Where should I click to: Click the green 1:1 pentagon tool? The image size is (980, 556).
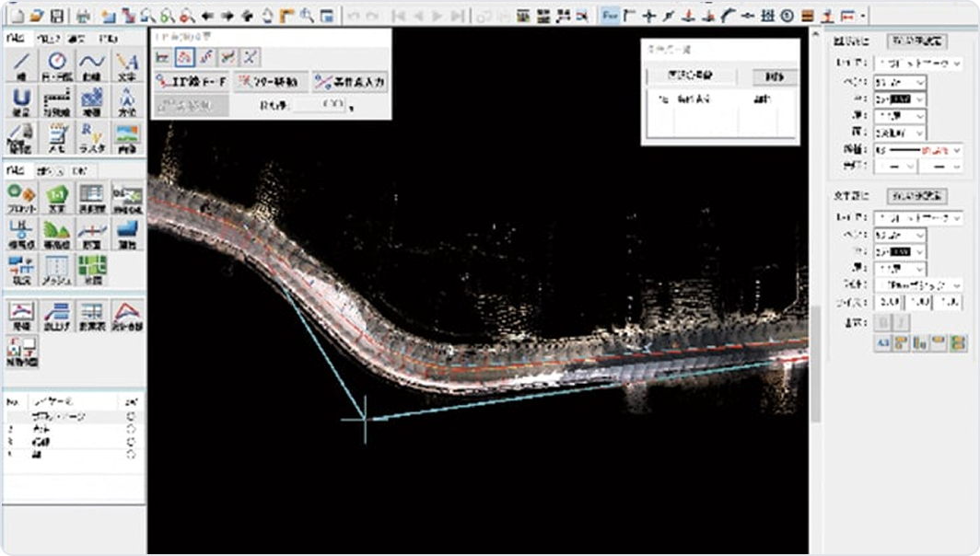tap(57, 198)
